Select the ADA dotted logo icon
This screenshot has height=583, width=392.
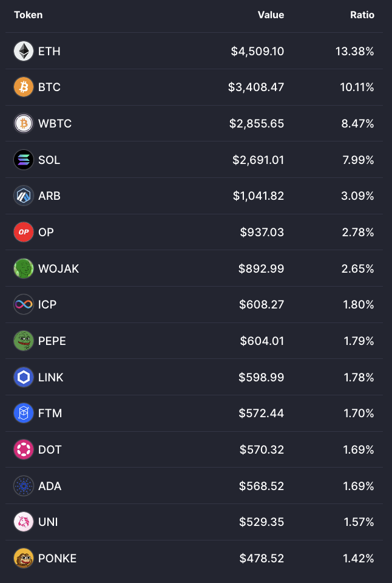point(24,486)
